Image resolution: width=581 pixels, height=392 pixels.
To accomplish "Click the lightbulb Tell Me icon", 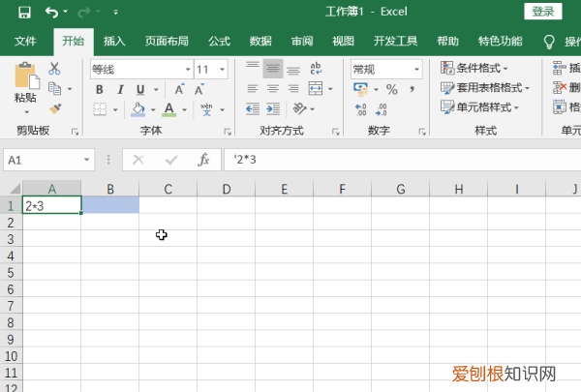I will 549,42.
